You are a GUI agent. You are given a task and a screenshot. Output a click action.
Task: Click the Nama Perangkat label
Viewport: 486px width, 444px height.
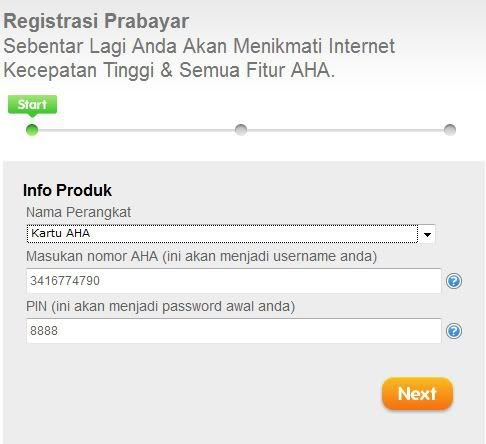(78, 212)
